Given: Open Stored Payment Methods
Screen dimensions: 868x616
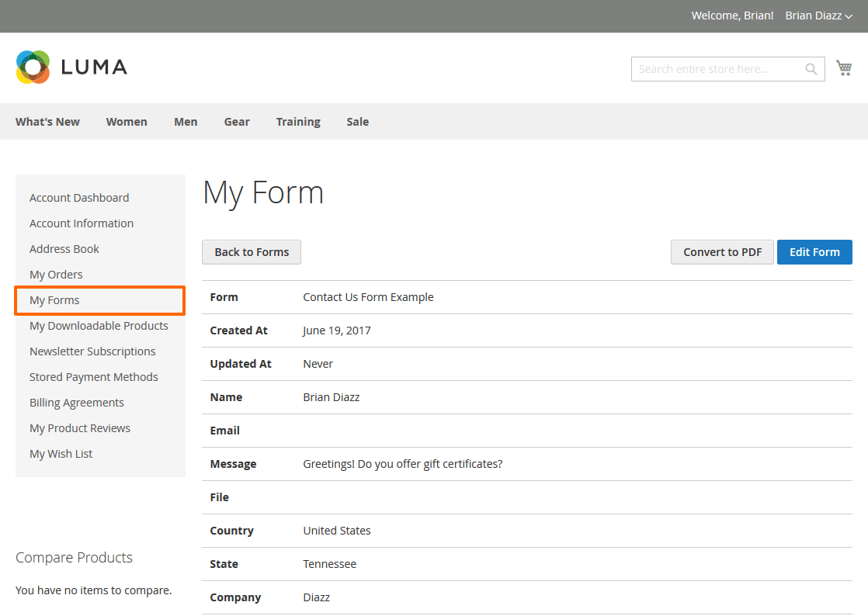Looking at the screenshot, I should pos(93,377).
